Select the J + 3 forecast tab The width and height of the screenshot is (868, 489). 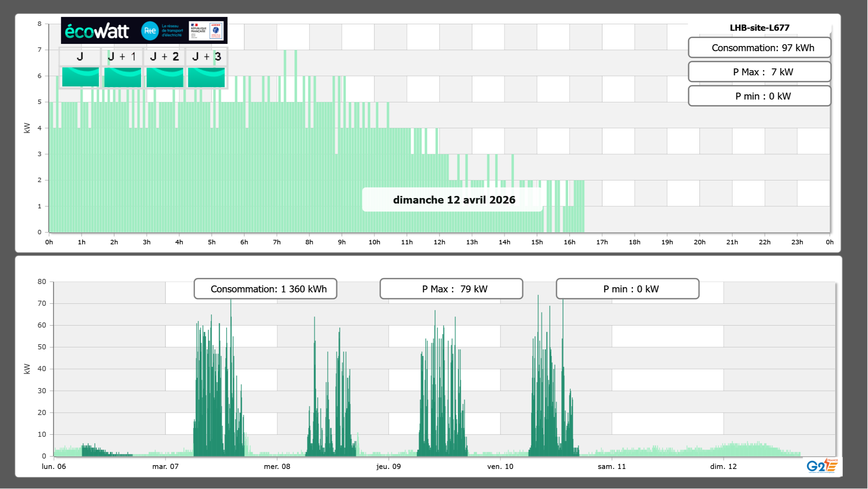pyautogui.click(x=206, y=56)
